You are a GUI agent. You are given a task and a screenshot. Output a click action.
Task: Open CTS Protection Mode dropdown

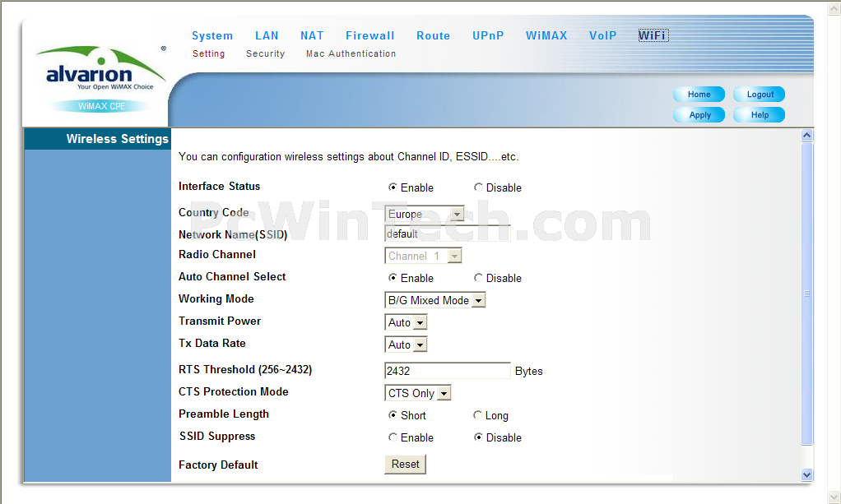[418, 393]
